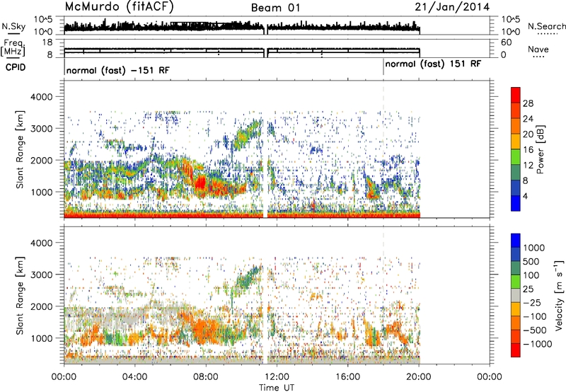The height and width of the screenshot is (392, 566).
Task: Click the blue 500–1000 velocity swatch
Action: tap(516, 254)
